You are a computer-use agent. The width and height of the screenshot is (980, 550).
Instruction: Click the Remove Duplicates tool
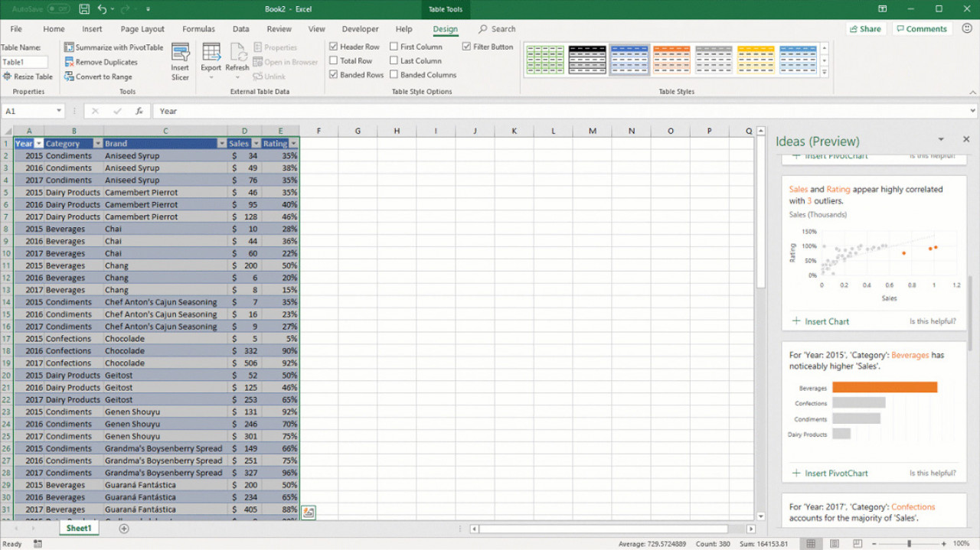pos(70,62)
